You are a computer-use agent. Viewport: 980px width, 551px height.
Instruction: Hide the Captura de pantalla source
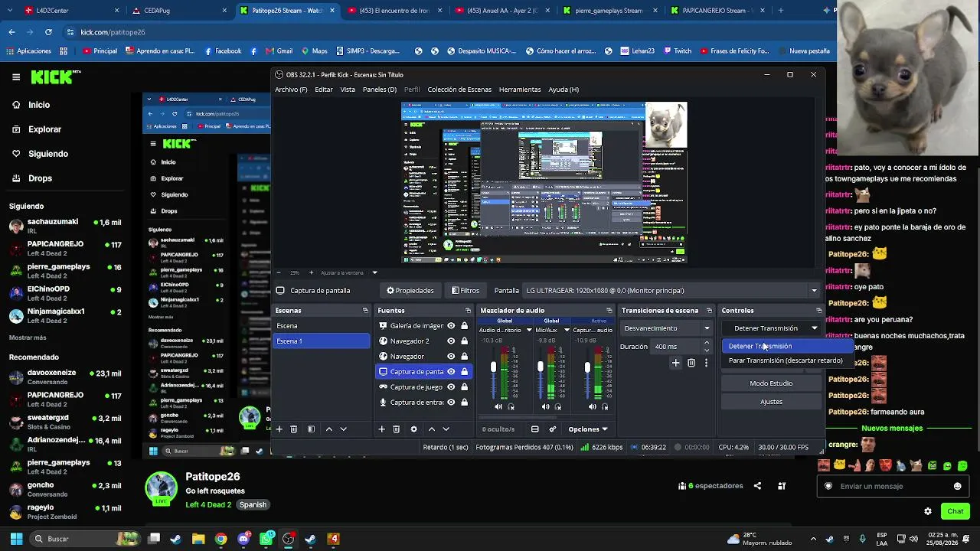point(451,372)
